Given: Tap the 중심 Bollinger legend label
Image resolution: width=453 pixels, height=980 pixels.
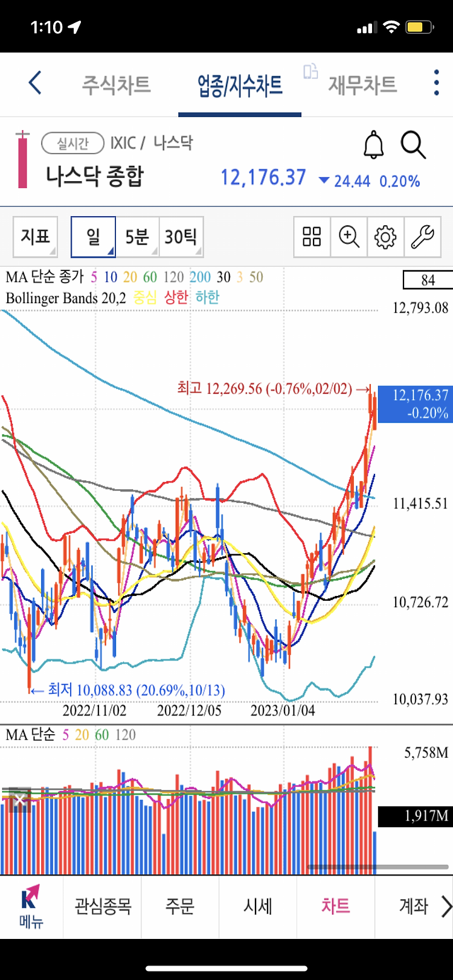Looking at the screenshot, I should pyautogui.click(x=145, y=298).
